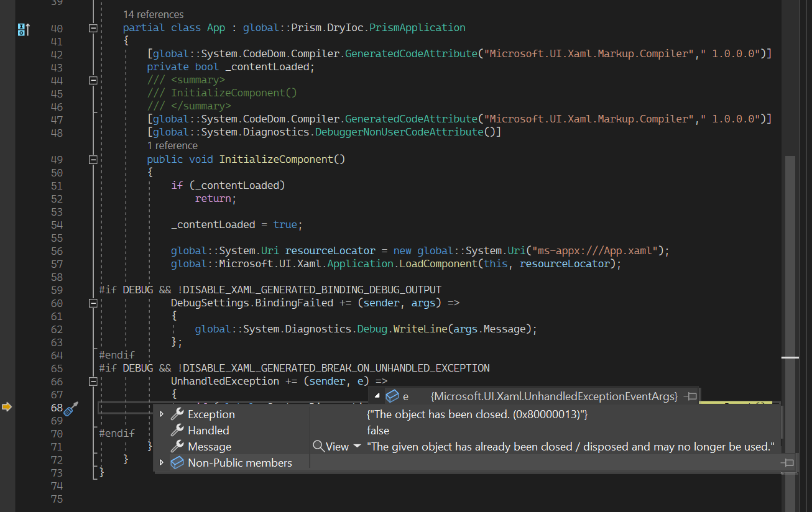Click '_contentLoaded' in the private bool declaration
The image size is (812, 512).
pyautogui.click(x=267, y=66)
